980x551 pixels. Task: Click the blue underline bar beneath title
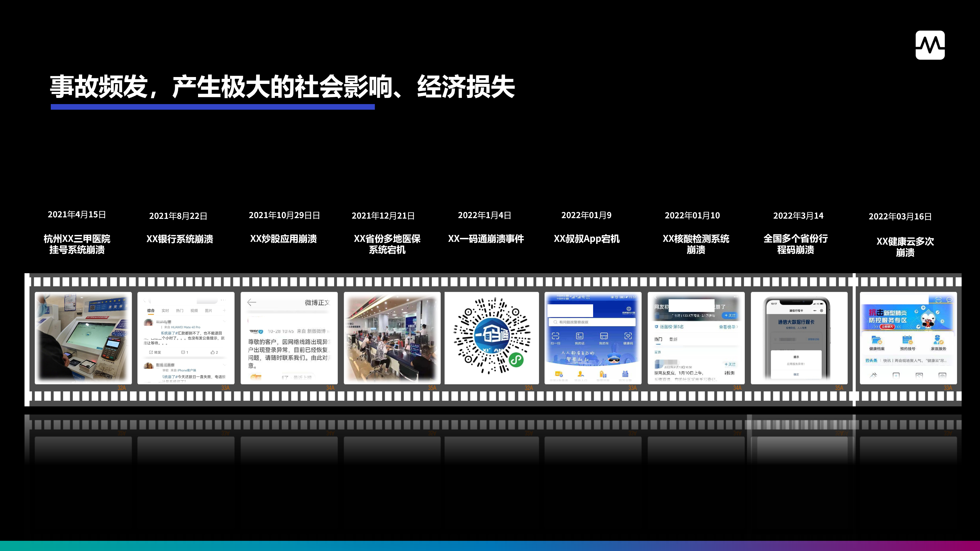pos(213,107)
